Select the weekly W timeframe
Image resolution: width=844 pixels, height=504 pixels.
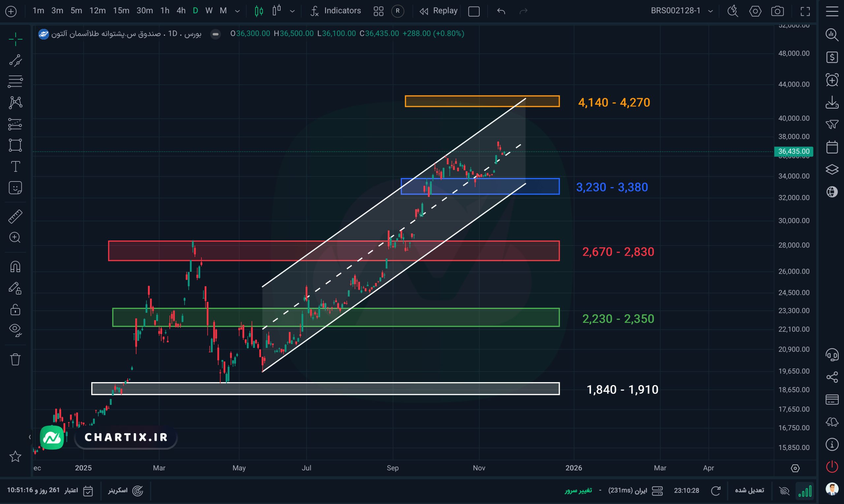[x=209, y=11]
